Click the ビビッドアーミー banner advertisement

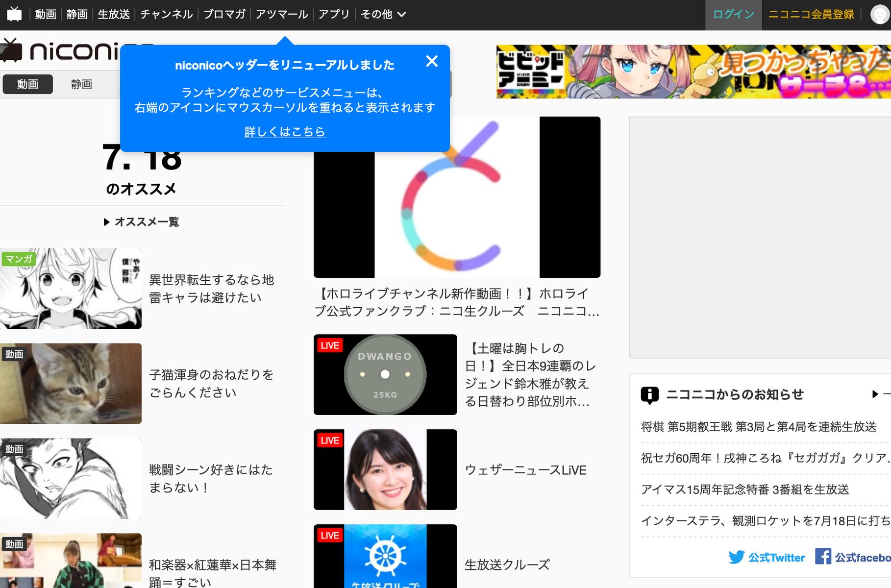[693, 72]
